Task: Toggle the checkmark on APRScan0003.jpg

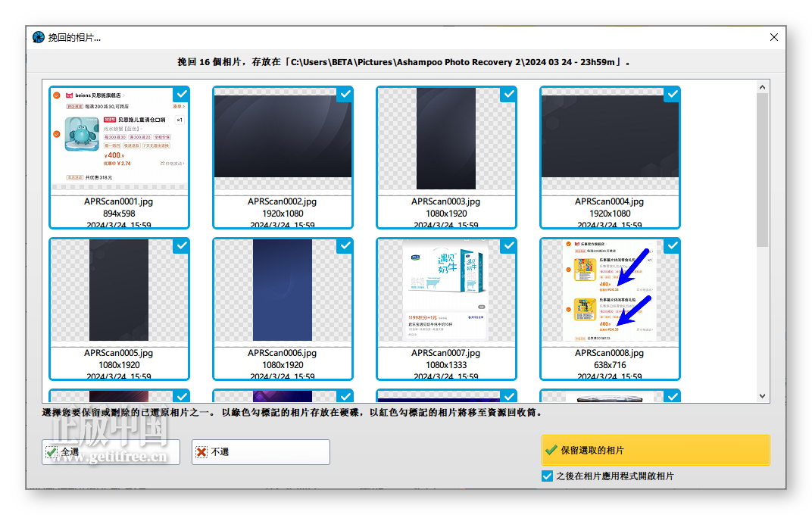Action: point(508,94)
